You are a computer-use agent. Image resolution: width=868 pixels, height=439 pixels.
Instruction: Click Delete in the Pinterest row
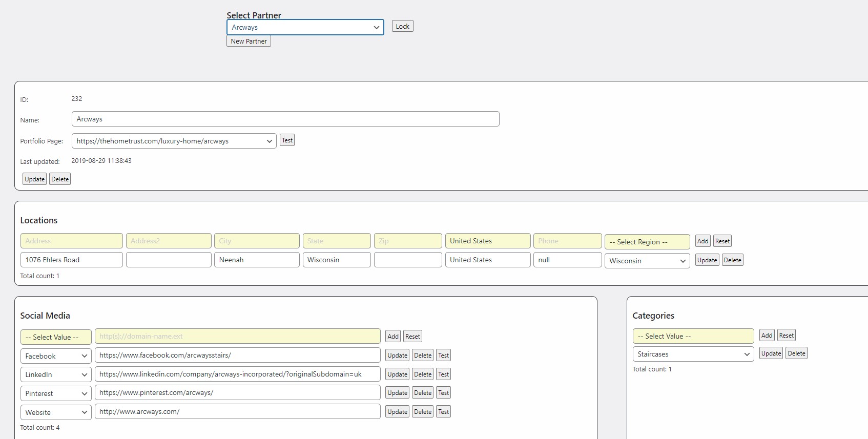pos(423,392)
